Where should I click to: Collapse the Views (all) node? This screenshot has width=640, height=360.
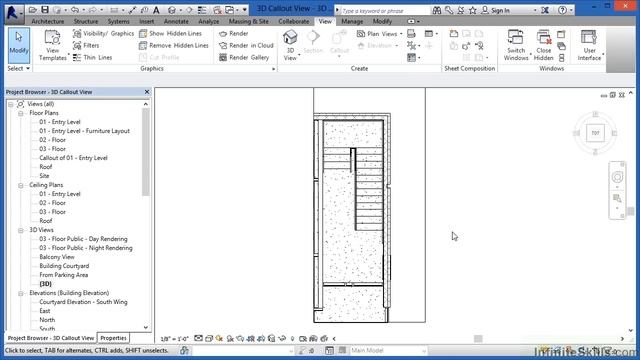click(x=11, y=104)
